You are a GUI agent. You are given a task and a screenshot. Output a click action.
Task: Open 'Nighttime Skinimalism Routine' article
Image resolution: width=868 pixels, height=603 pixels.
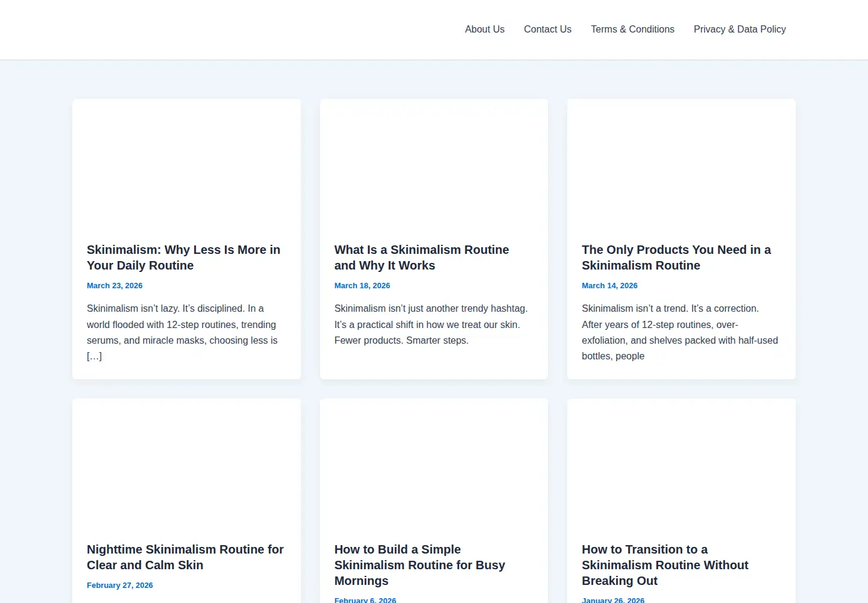185,557
